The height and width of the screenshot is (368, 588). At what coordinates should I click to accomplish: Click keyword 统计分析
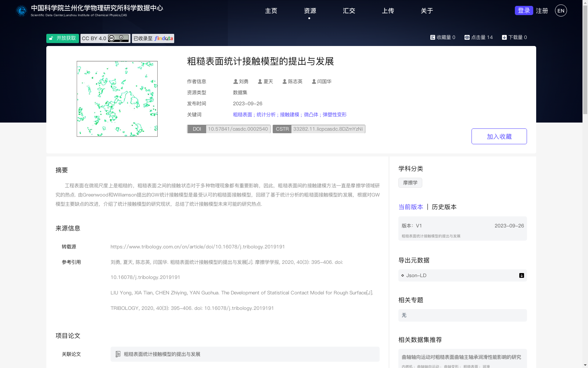pyautogui.click(x=266, y=114)
